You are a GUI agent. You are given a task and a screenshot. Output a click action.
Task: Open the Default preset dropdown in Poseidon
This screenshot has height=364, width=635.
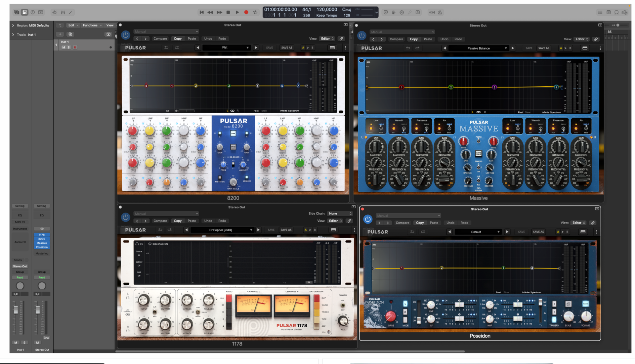click(478, 232)
